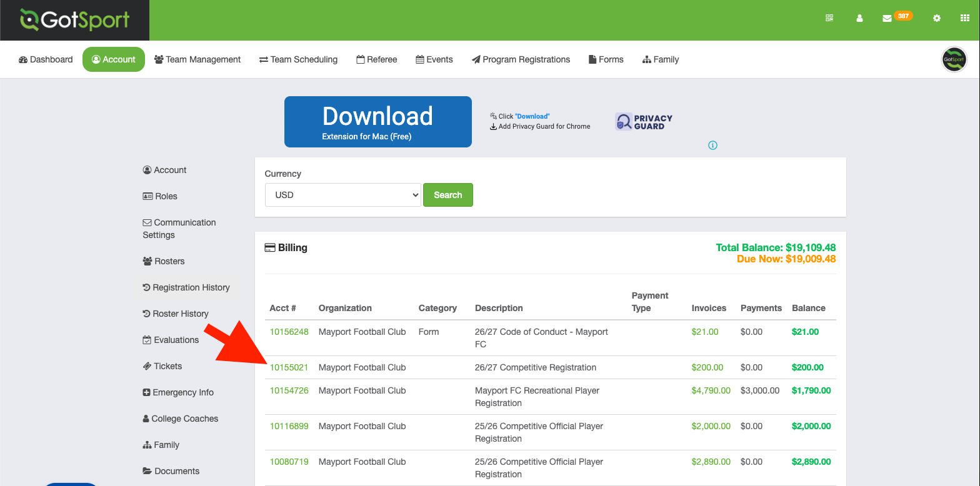Click the blue Download extension button

tap(378, 122)
